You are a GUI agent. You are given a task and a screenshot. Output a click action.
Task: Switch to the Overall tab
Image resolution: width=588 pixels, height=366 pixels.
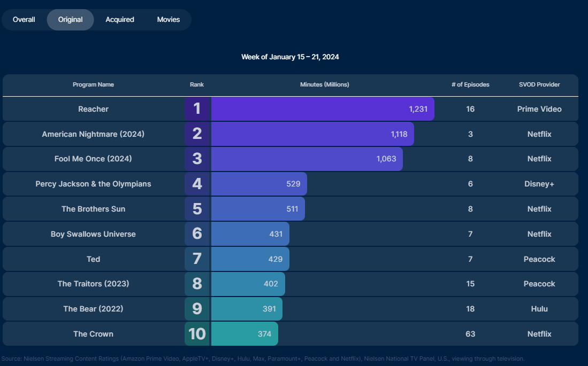24,20
